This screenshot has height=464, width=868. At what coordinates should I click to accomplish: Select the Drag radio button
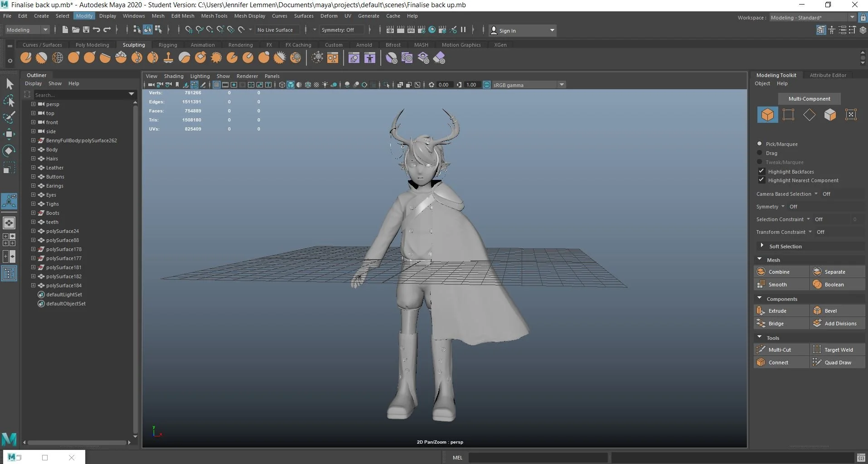pos(760,153)
